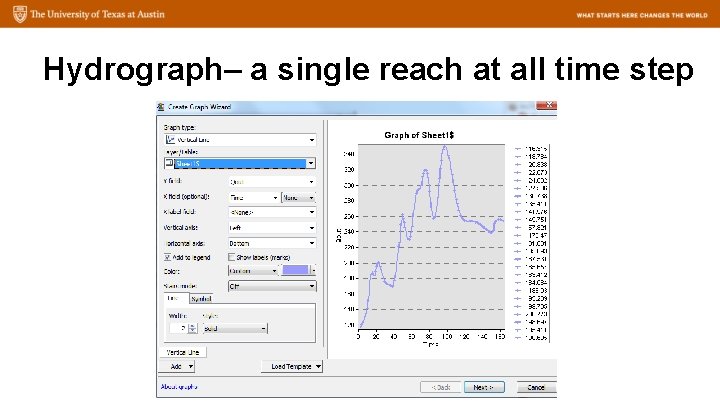The image size is (720, 405).
Task: Select the Vertical Line series tab
Action: (x=183, y=352)
